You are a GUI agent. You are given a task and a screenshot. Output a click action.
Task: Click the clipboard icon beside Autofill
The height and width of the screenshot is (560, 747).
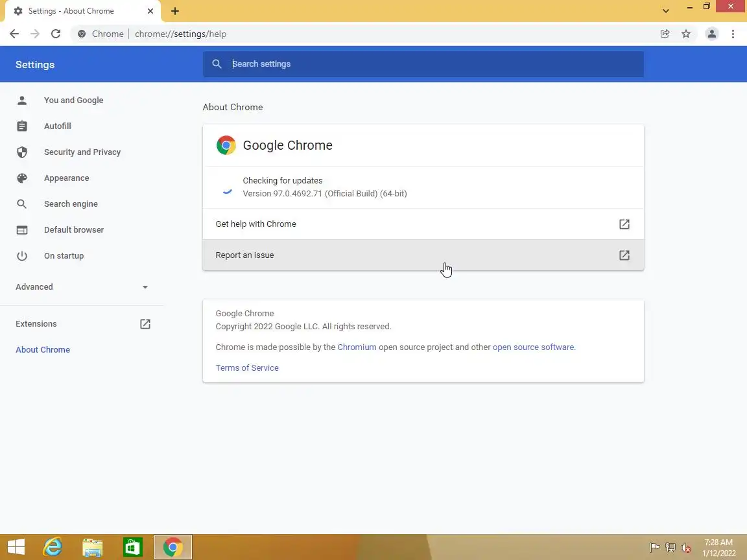[22, 126]
